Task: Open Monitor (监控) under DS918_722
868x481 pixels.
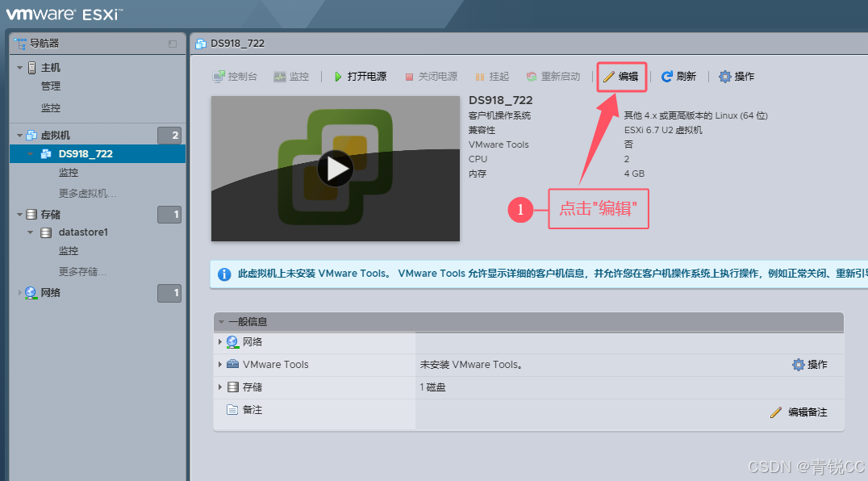Action: pyautogui.click(x=69, y=173)
